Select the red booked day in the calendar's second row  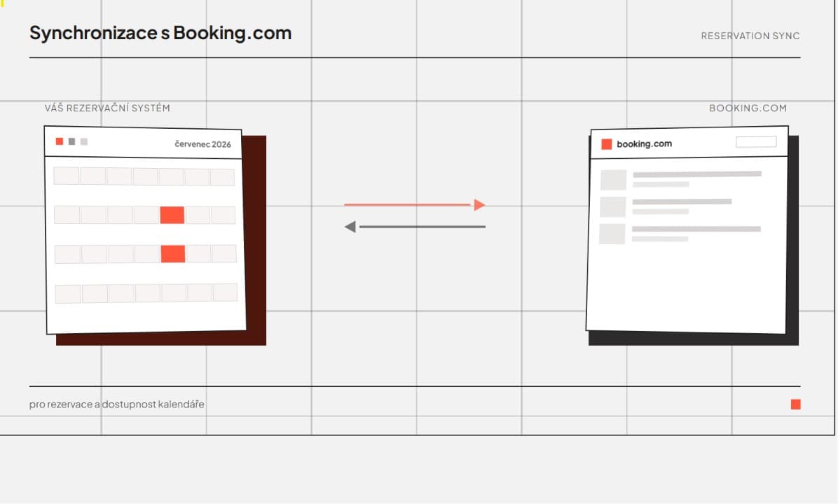172,215
